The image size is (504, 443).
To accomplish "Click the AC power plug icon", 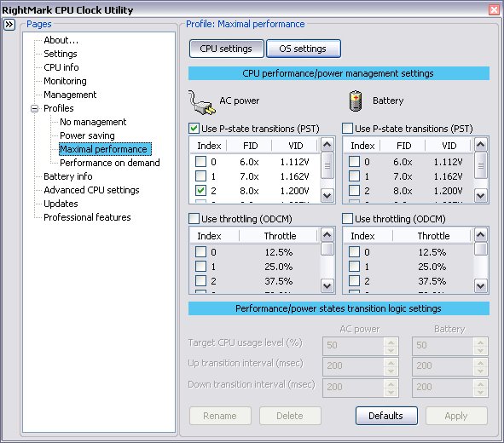I will tap(202, 102).
